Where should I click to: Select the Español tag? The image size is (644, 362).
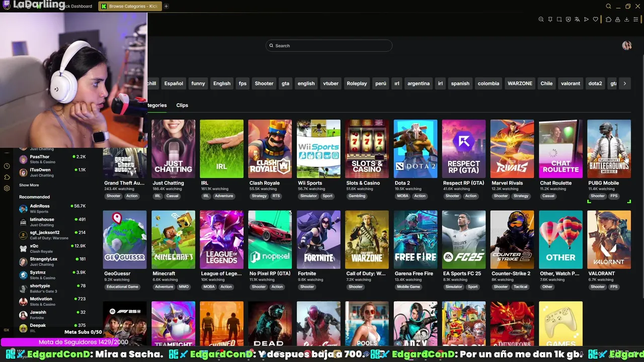pyautogui.click(x=174, y=83)
